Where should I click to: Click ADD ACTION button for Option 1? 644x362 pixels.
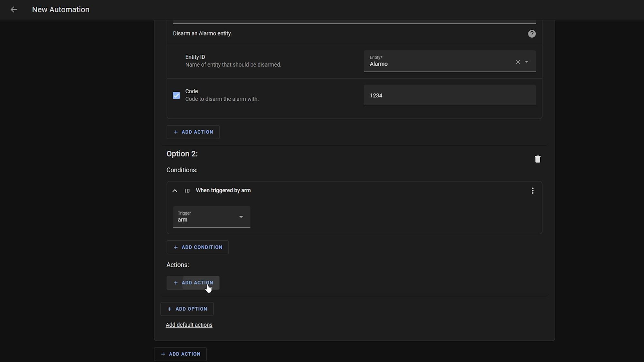(x=193, y=132)
